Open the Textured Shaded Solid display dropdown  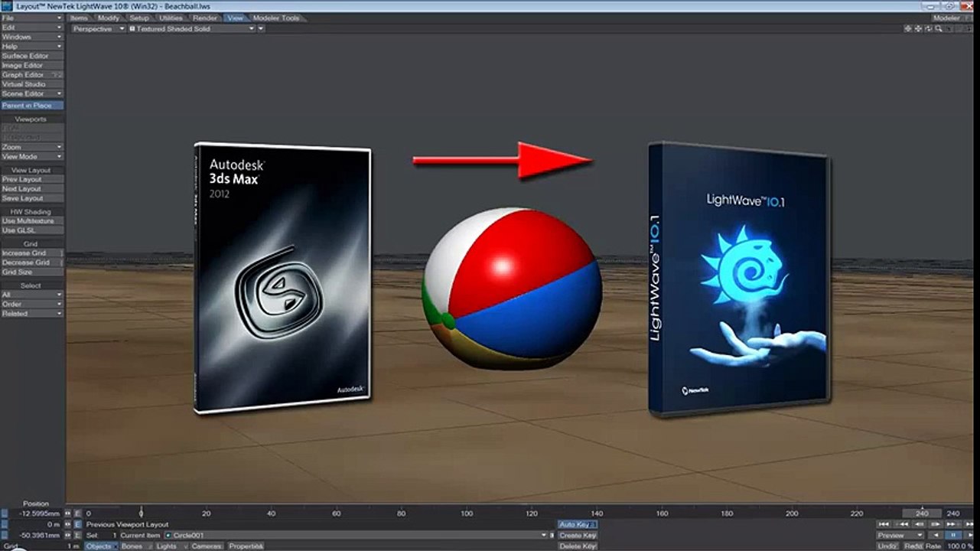pos(191,29)
